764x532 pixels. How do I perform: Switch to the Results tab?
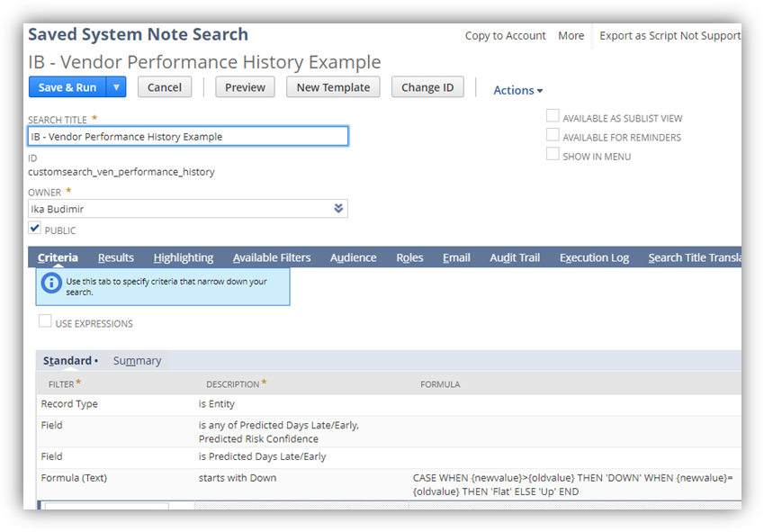tap(115, 257)
